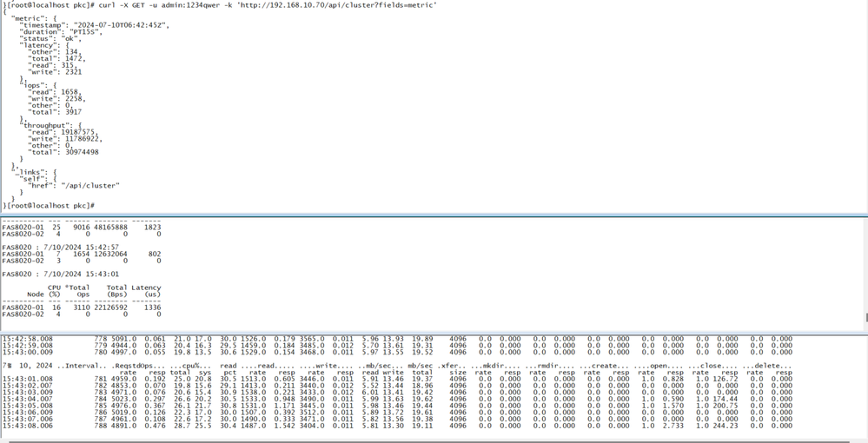Click iops write value 2258
Screen dimensions: 868x443
tap(73, 98)
